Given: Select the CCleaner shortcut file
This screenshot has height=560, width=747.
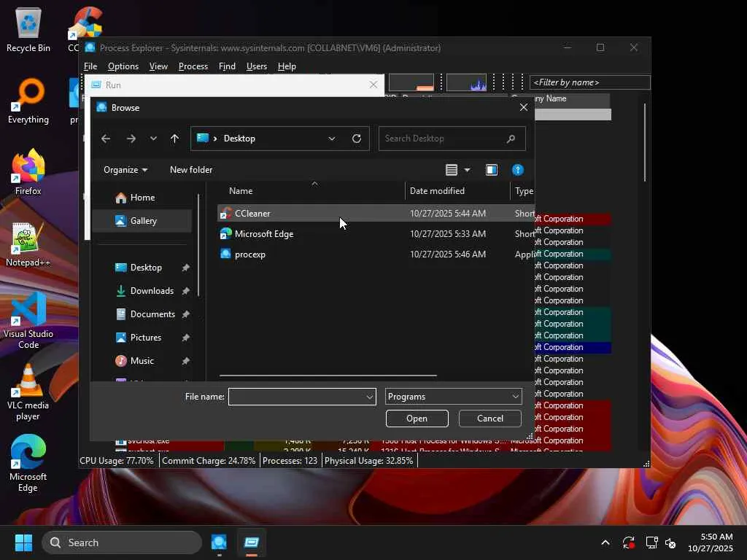Looking at the screenshot, I should click(x=376, y=214).
